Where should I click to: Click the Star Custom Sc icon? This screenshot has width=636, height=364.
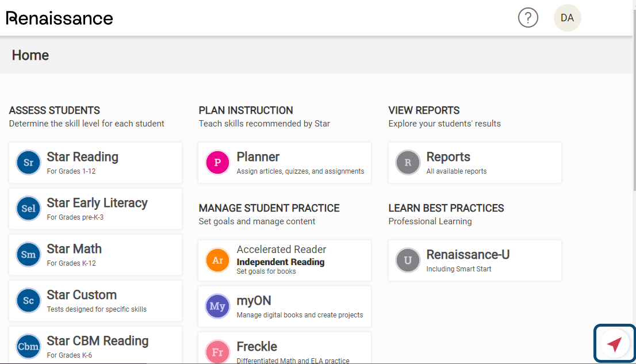28,300
